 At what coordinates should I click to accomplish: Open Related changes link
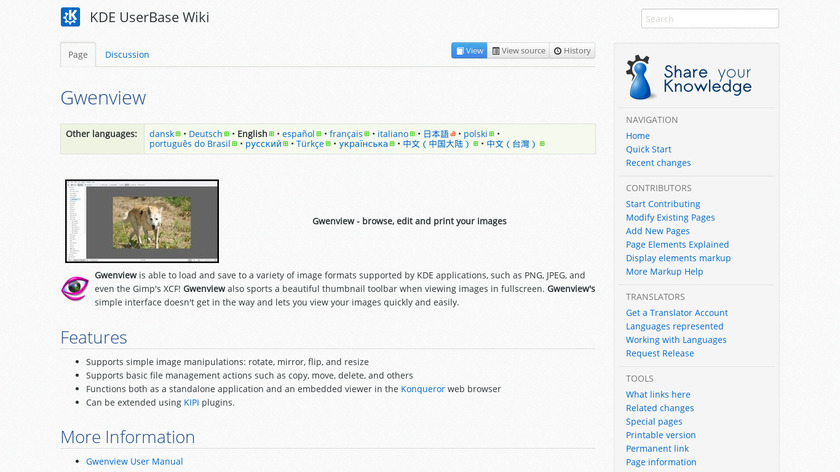(659, 408)
